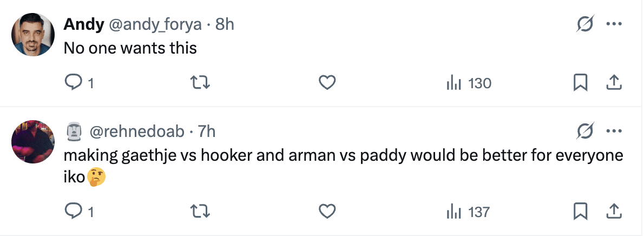644x236 pixels.
Task: Like the @rehnedoab tweet
Action: [327, 212]
